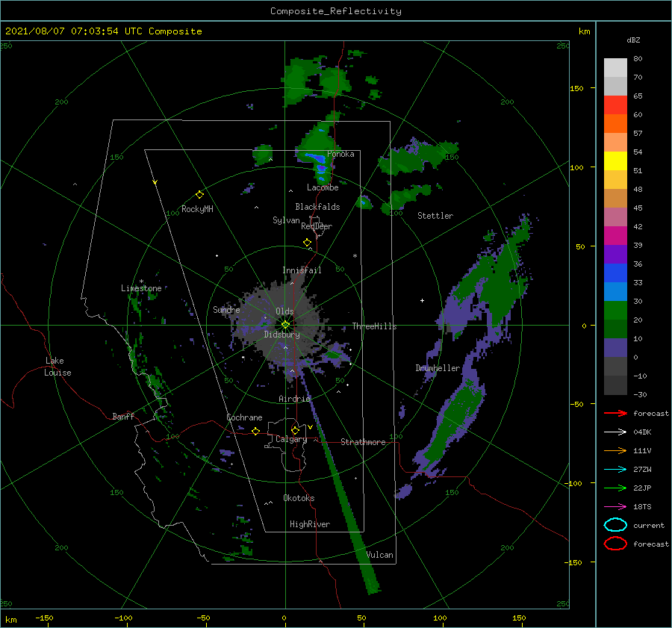Select the Sundre label
This screenshot has width=672, height=628.
pos(226,309)
